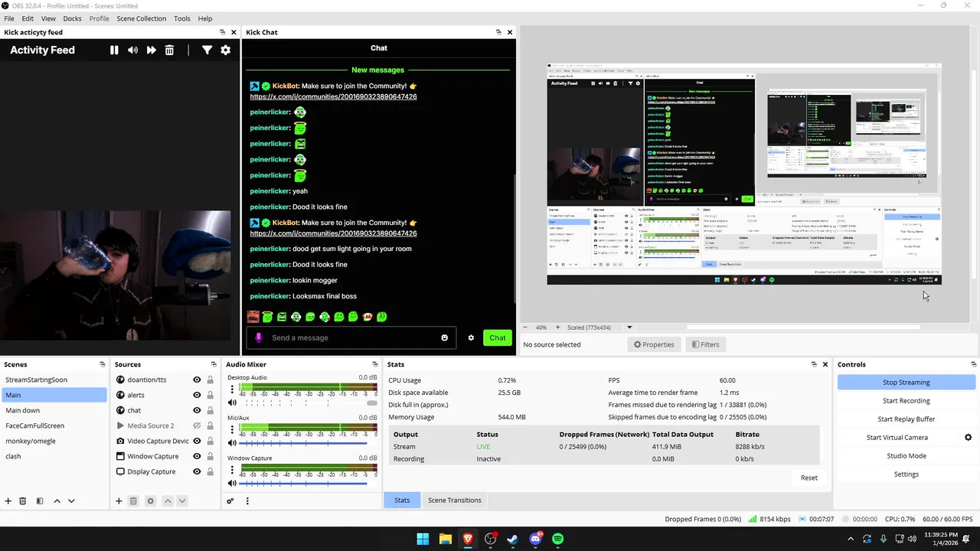This screenshot has height=551, width=980.
Task: Open advanced audio properties gears icon
Action: click(230, 501)
